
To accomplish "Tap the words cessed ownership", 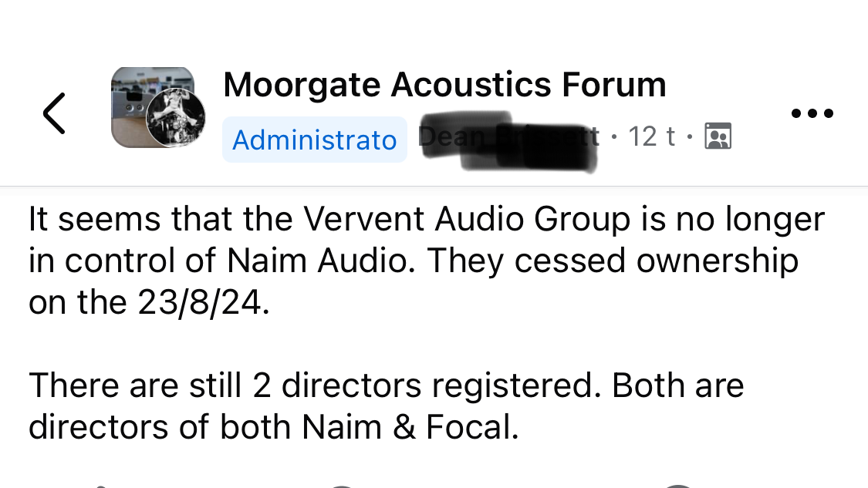I will click(x=656, y=261).
